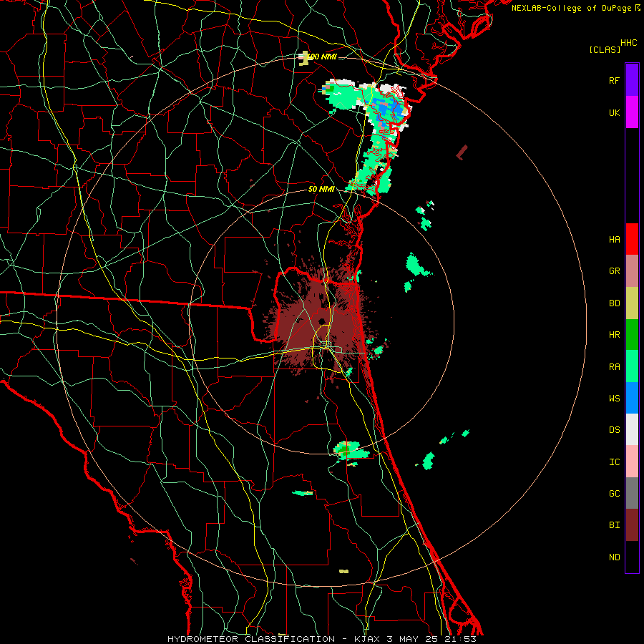
Task: Click the brown biological echo offshore to the northeast
Action: [x=462, y=152]
